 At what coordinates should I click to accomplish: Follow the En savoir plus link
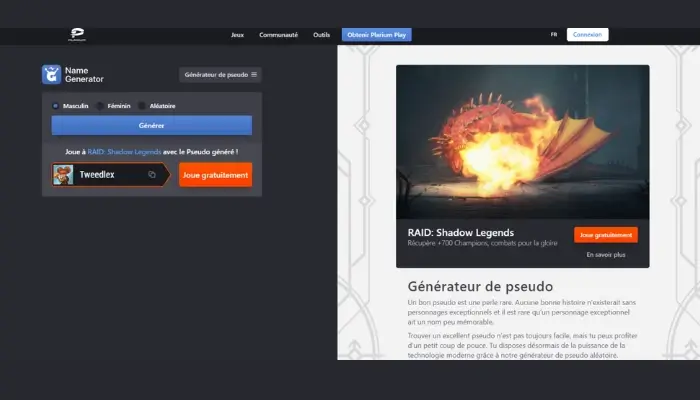[605, 254]
